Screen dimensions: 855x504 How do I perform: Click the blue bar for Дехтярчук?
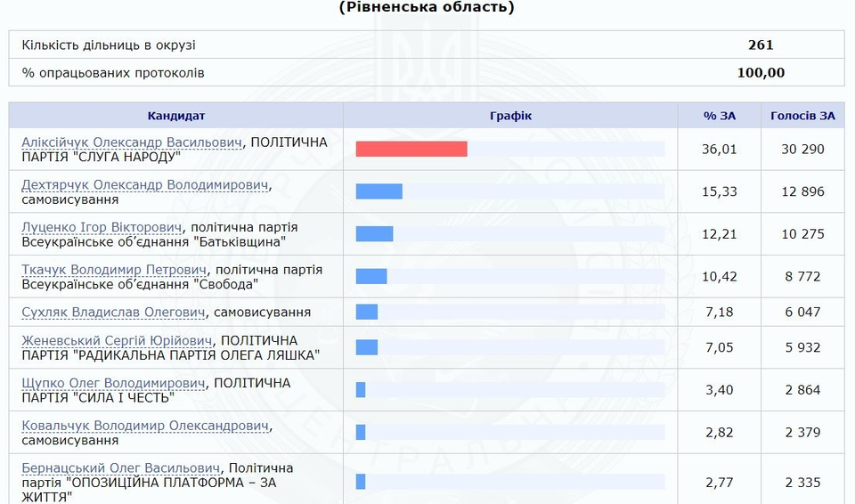379,191
